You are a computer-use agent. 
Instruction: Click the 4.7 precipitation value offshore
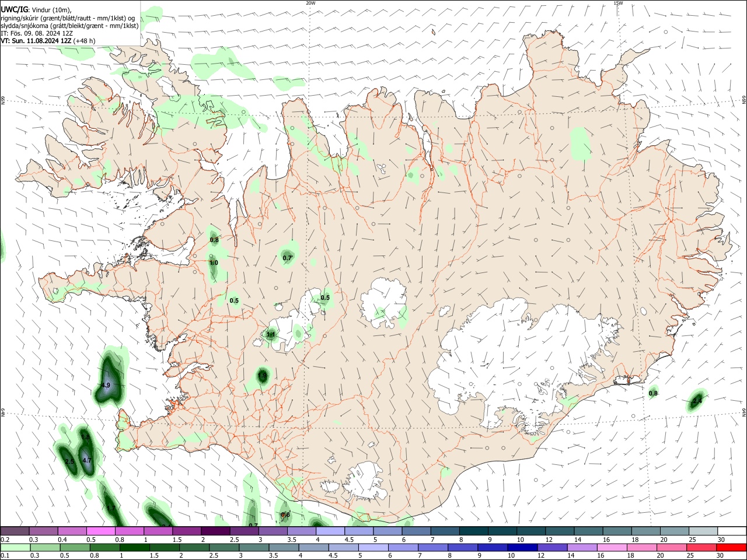pyautogui.click(x=87, y=460)
